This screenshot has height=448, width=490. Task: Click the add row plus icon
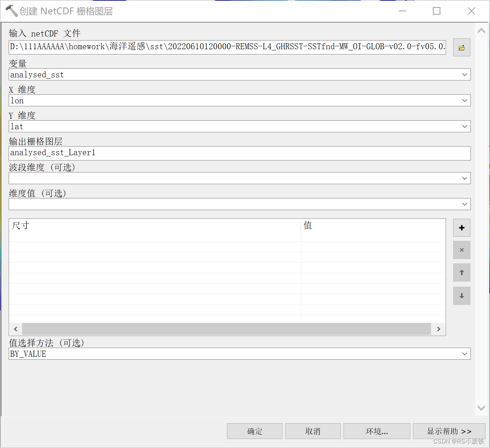coord(461,227)
